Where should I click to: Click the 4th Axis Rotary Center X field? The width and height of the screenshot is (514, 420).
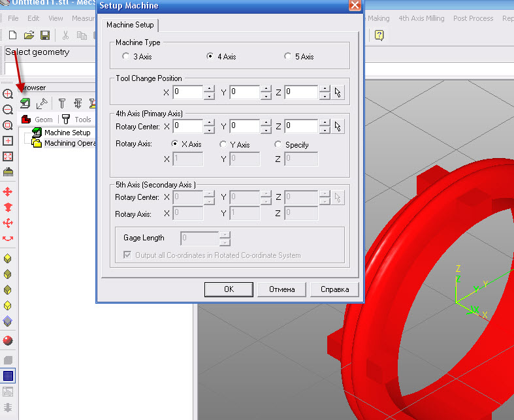pyautogui.click(x=188, y=126)
